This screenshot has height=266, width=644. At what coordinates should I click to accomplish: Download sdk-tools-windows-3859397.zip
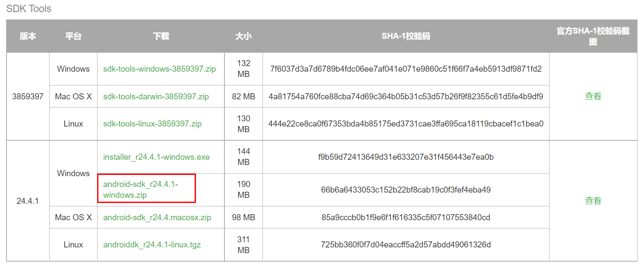click(159, 69)
